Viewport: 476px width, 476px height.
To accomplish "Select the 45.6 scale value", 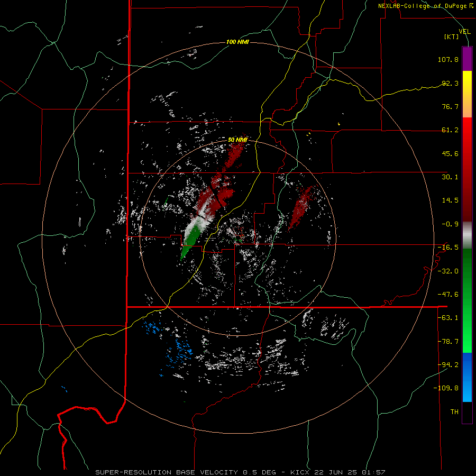I will point(450,153).
